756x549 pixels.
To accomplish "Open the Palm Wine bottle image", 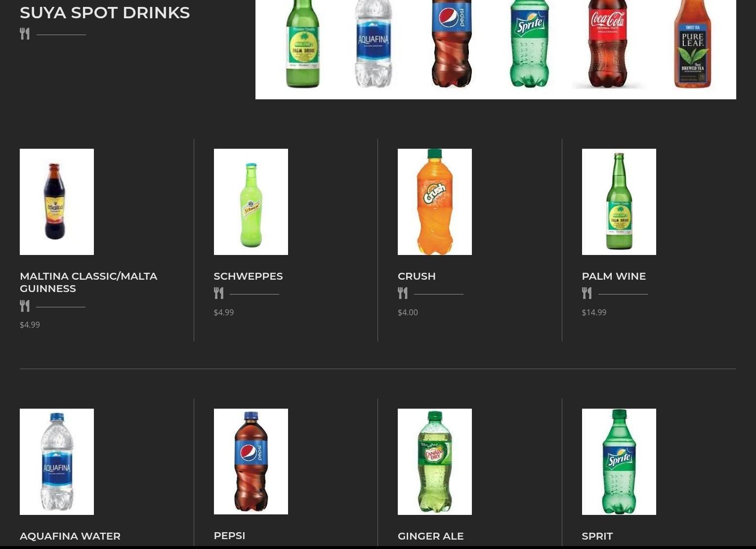I will 619,202.
